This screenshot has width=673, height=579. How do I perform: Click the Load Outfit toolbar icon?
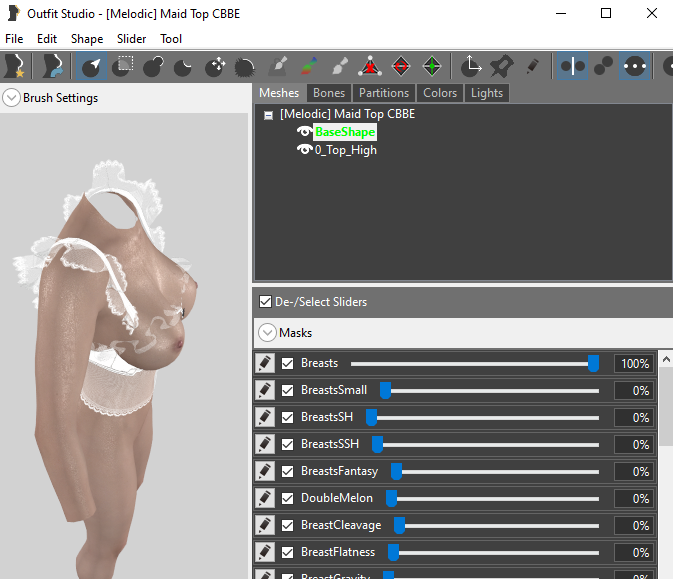[x=52, y=66]
